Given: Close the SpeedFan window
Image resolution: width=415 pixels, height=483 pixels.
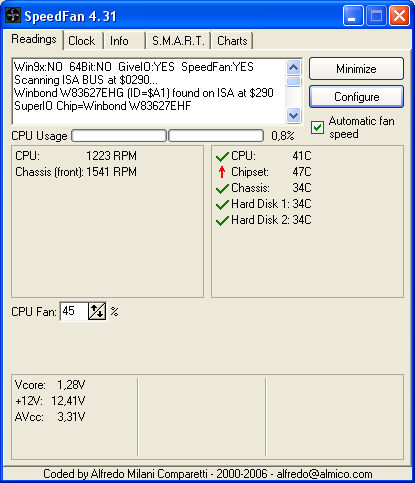Looking at the screenshot, I should click(x=399, y=16).
